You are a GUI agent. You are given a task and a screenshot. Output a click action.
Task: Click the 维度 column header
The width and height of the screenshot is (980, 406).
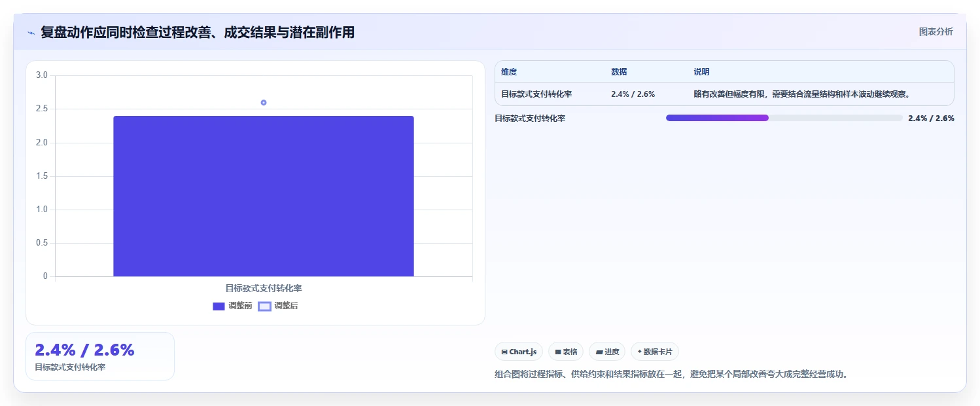(x=509, y=72)
